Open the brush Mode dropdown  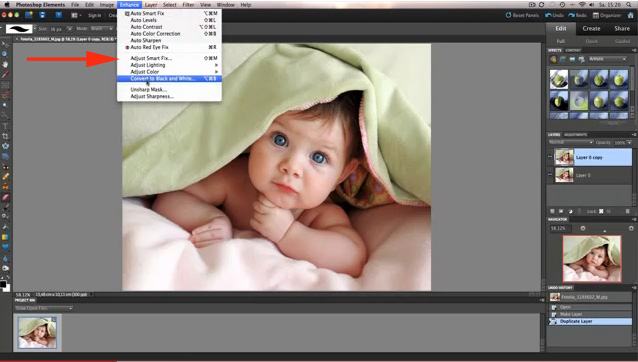tap(102, 29)
